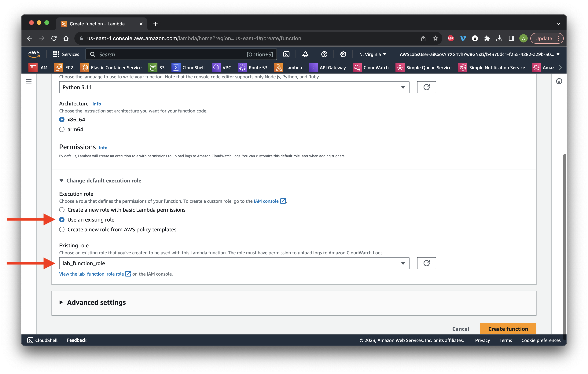588x374 pixels.
Task: Open the Privacy footer link
Action: point(482,340)
